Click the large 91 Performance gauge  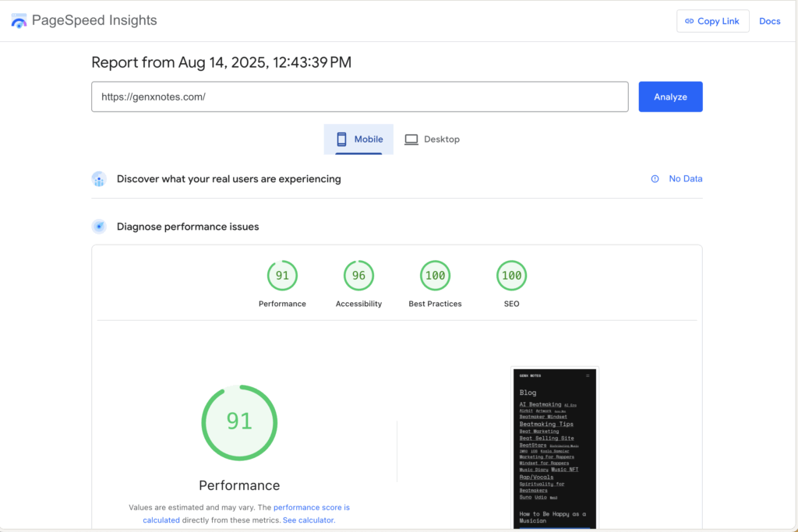[239, 423]
